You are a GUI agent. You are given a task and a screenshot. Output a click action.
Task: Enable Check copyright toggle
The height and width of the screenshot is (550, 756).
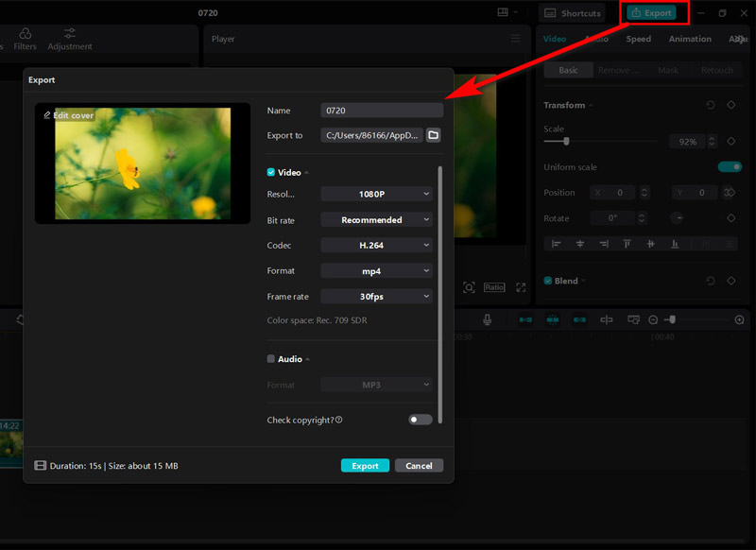coord(420,420)
